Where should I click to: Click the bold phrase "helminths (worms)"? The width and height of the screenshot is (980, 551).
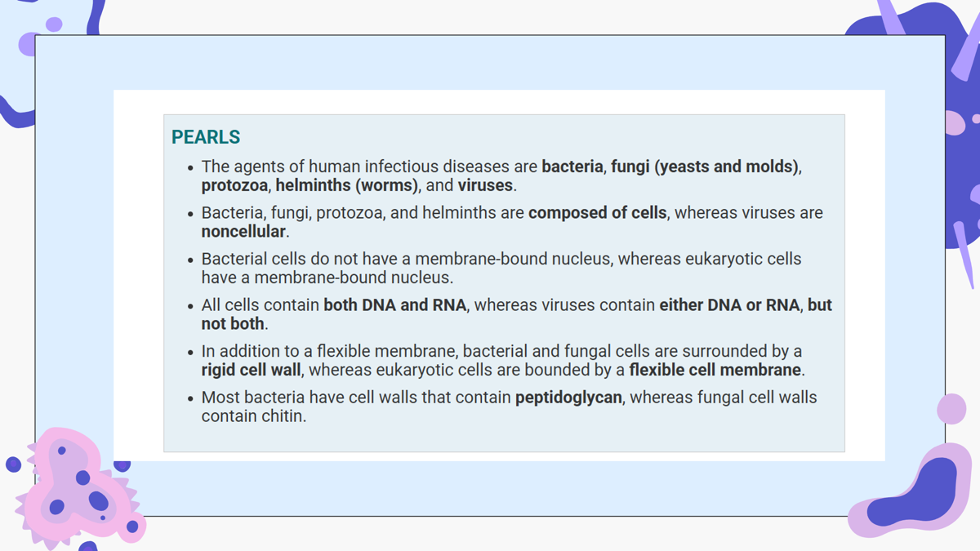(x=346, y=185)
